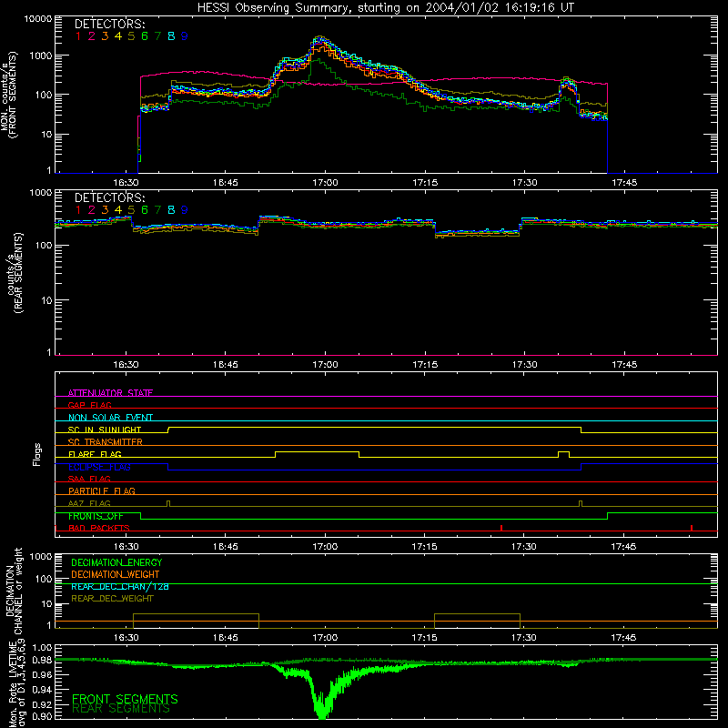Click the PARTICLE_FLAG label
The width and height of the screenshot is (728, 728).
pos(102,490)
